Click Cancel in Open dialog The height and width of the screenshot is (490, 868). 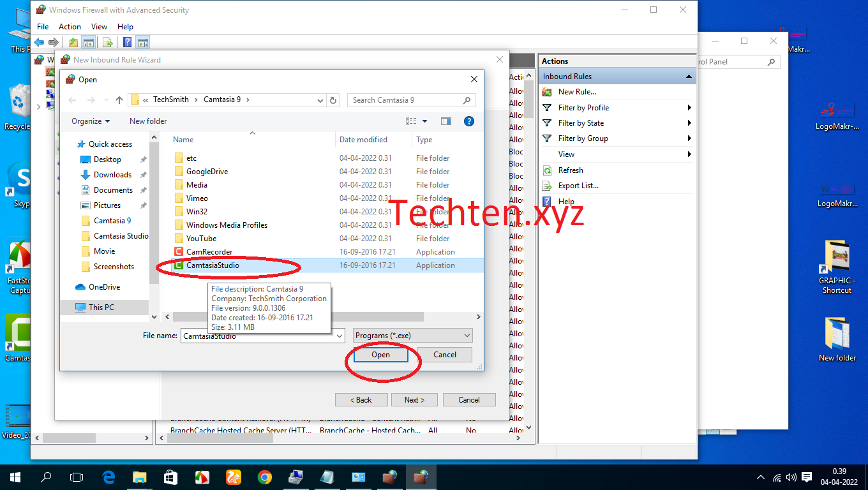click(445, 355)
